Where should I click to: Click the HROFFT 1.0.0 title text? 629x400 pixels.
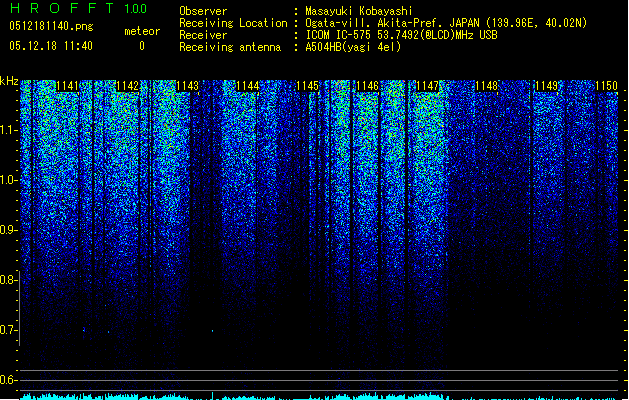point(78,8)
